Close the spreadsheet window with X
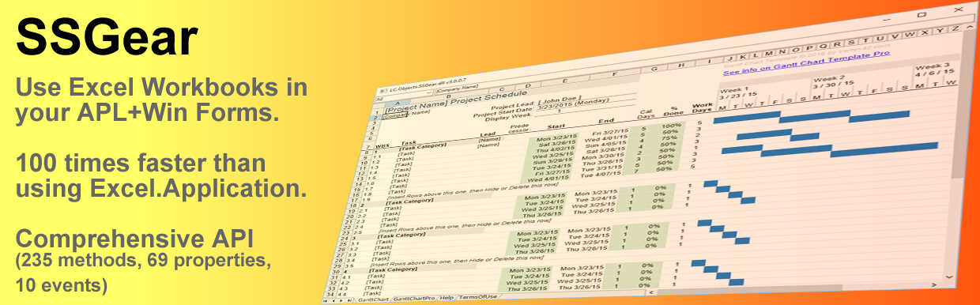Viewport: 980px width, 305px height. (959, 9)
